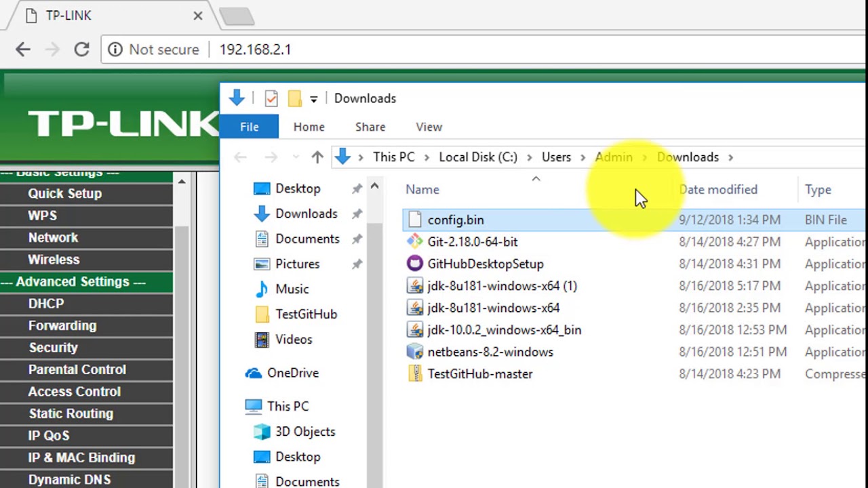The width and height of the screenshot is (868, 488).
Task: Sort files by the Type column
Action: tap(818, 190)
